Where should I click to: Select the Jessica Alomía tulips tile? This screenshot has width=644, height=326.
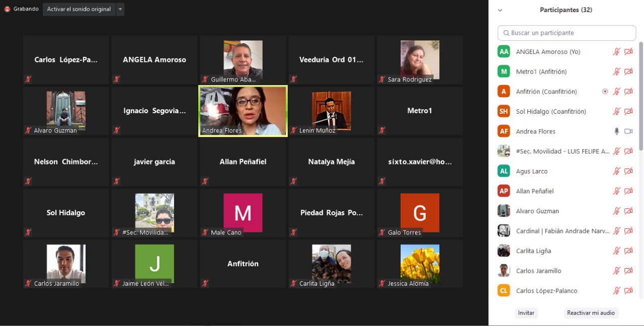coord(420,264)
